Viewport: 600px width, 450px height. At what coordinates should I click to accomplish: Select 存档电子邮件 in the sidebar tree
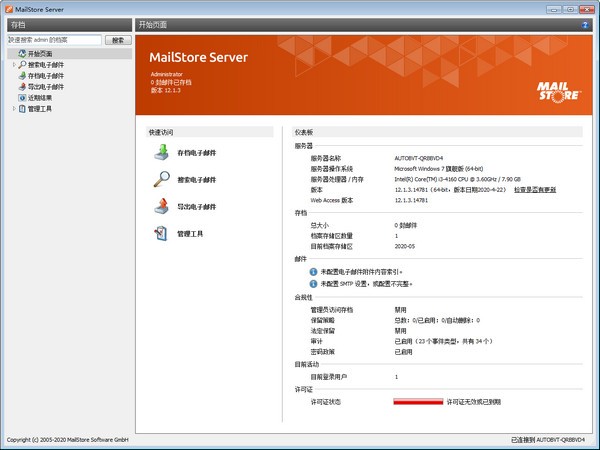[x=45, y=75]
